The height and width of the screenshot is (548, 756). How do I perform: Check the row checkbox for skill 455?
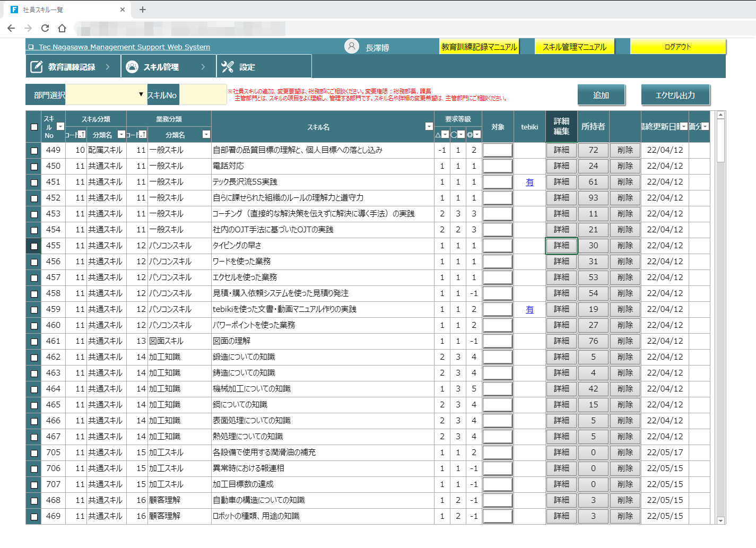(34, 246)
